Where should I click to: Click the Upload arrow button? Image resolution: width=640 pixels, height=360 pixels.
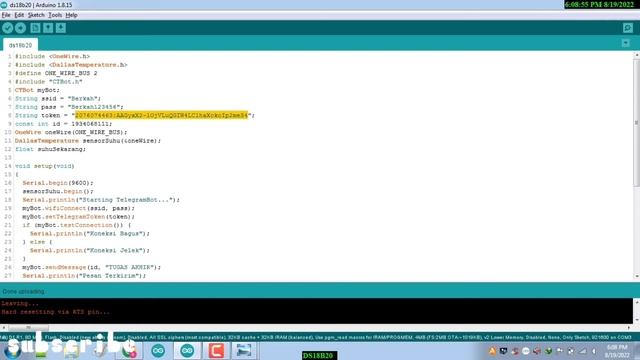(20, 28)
